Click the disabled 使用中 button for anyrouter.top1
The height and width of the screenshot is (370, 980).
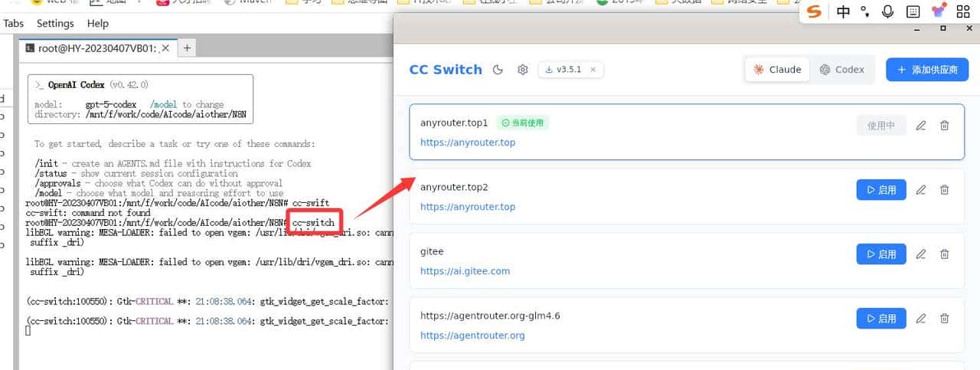(881, 126)
